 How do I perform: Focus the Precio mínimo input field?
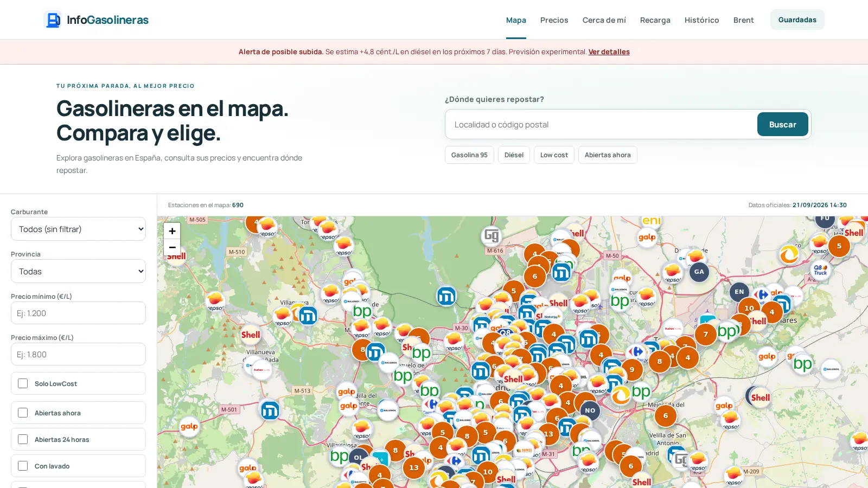click(x=78, y=313)
